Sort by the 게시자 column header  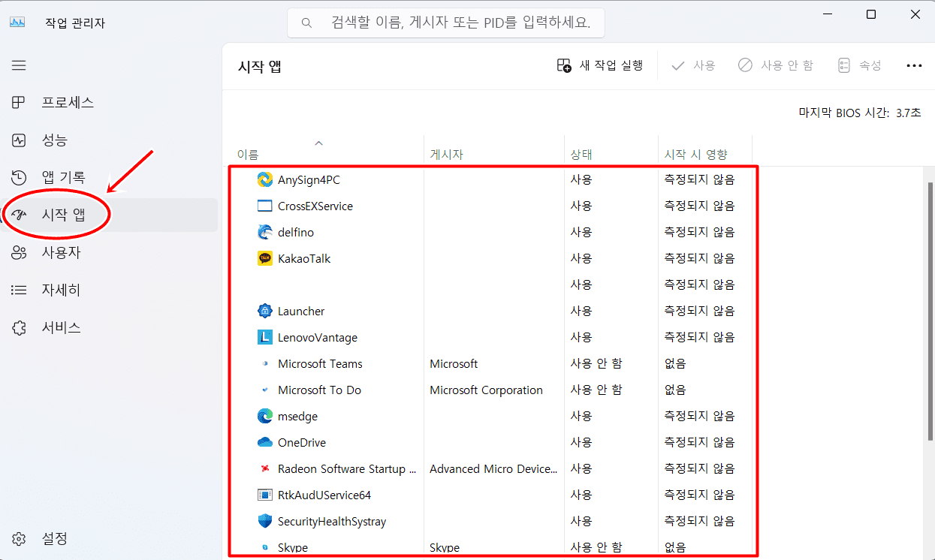pyautogui.click(x=494, y=151)
